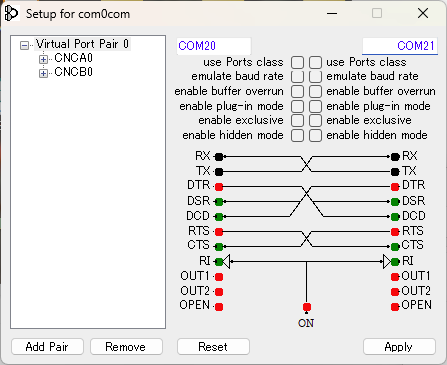Click the COM21 RX pin indicator
This screenshot has height=365, width=447.
tap(395, 156)
